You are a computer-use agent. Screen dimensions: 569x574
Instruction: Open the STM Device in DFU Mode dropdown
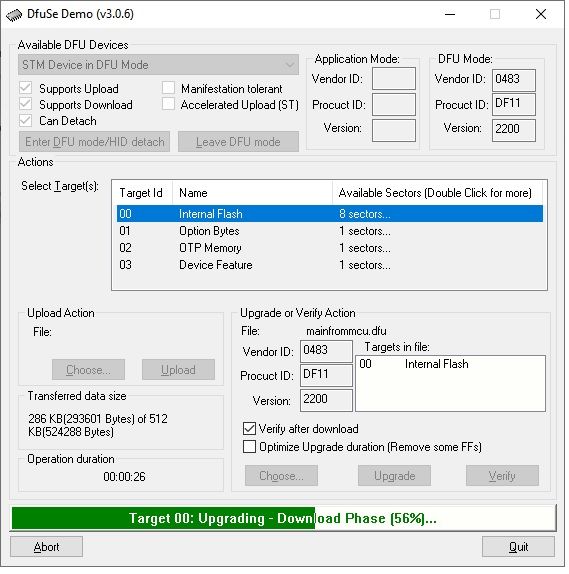tap(158, 65)
